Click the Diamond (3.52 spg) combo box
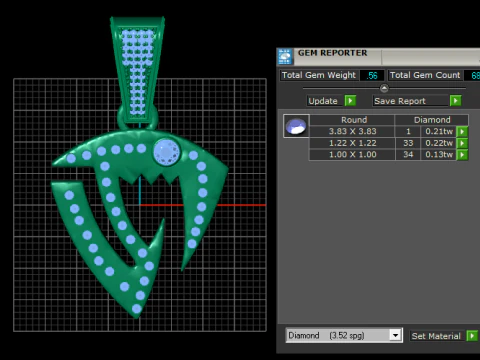Viewport: 480px width, 360px height. [344, 335]
